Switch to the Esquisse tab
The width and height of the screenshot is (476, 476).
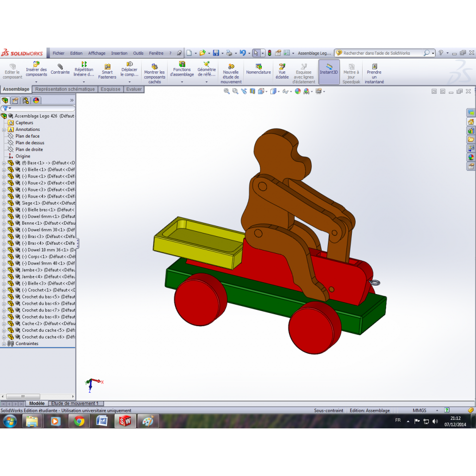coord(110,89)
